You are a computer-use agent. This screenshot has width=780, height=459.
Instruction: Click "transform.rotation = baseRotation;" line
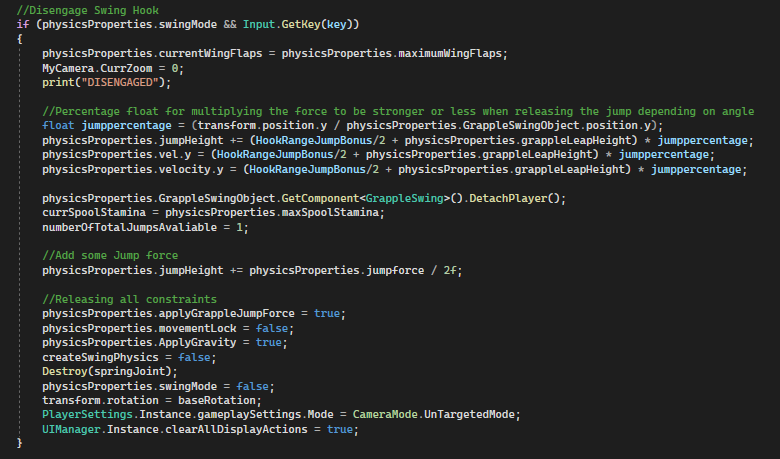(x=152, y=400)
